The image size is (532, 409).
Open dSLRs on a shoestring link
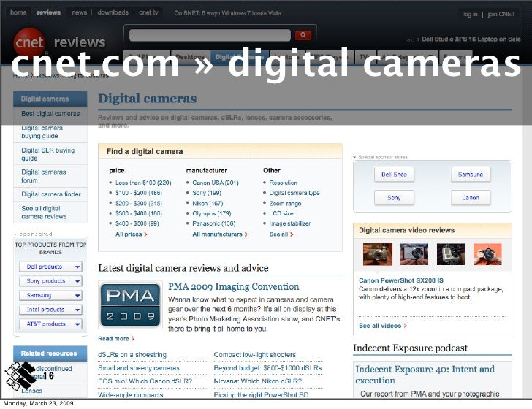click(132, 355)
